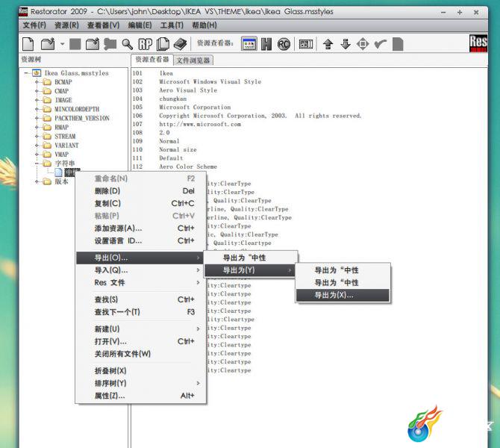Choose 查找下一个(T) in context menu
This screenshot has height=448, width=500.
(x=141, y=312)
